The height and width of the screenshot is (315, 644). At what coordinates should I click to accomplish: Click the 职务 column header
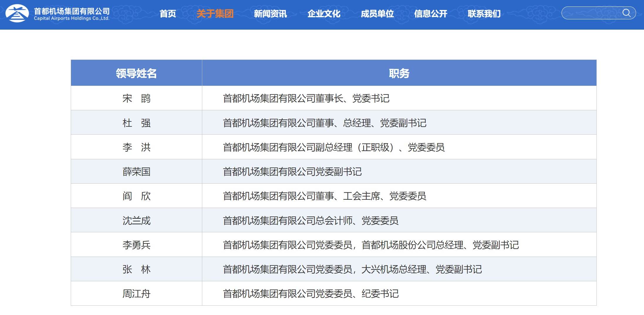click(399, 73)
